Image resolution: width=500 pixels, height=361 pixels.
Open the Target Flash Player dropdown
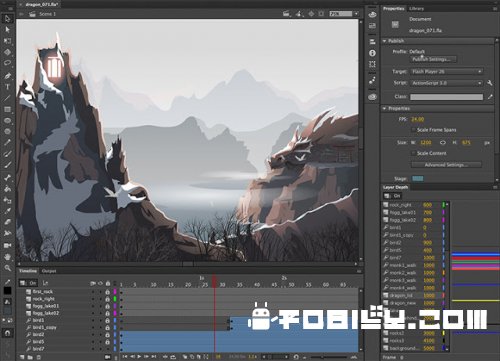coord(447,71)
